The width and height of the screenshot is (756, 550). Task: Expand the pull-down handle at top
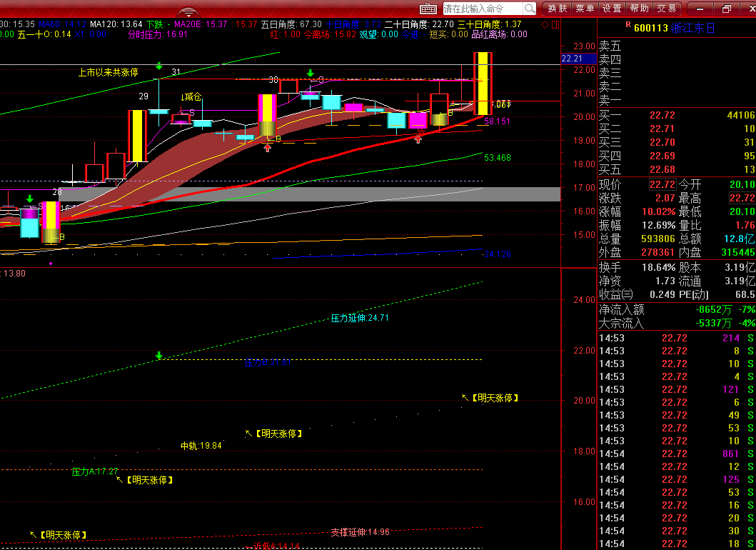(188, 12)
